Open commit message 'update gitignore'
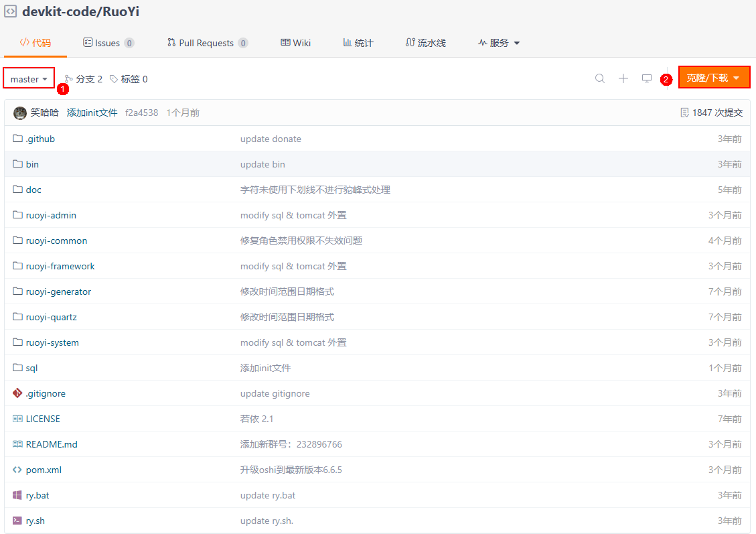The width and height of the screenshot is (756, 534). click(x=275, y=393)
